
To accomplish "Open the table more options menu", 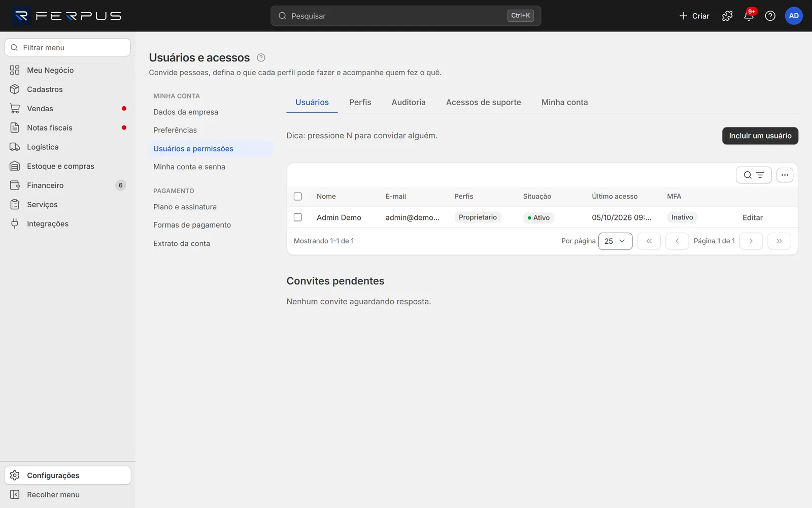I will pyautogui.click(x=785, y=175).
